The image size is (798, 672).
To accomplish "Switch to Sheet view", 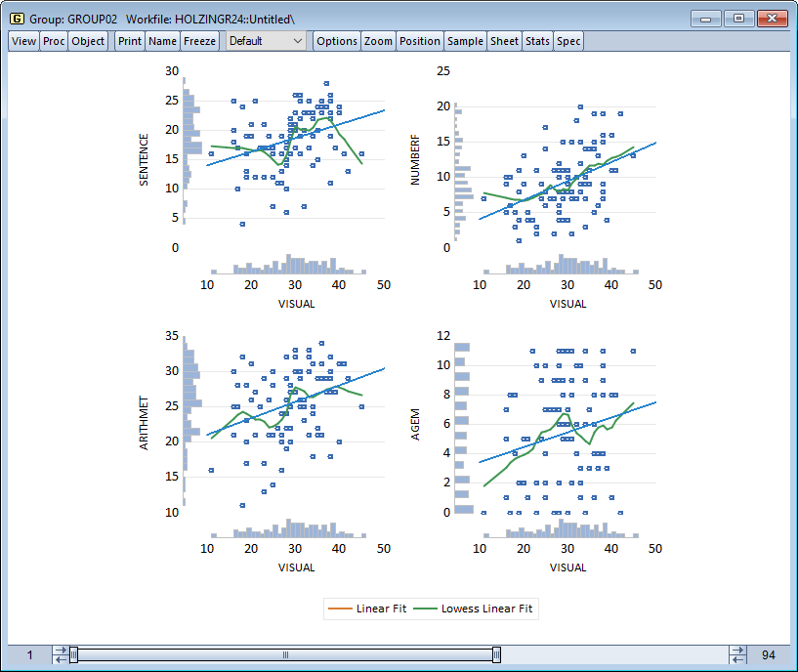I will (x=504, y=41).
